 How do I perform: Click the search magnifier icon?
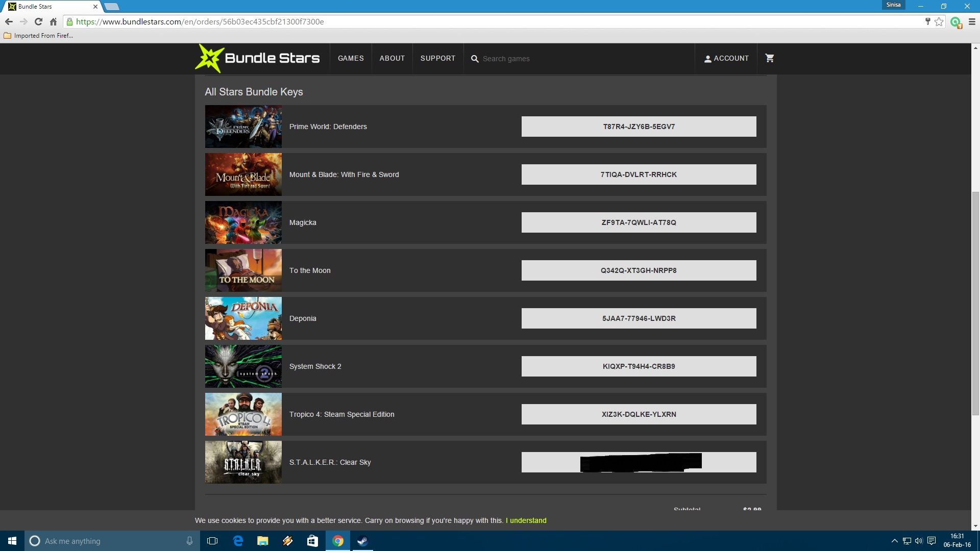475,59
